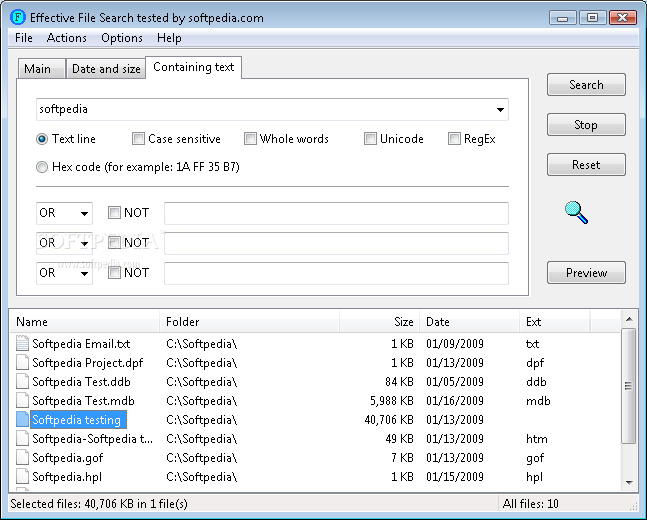Click the third additional condition text field

[x=336, y=273]
